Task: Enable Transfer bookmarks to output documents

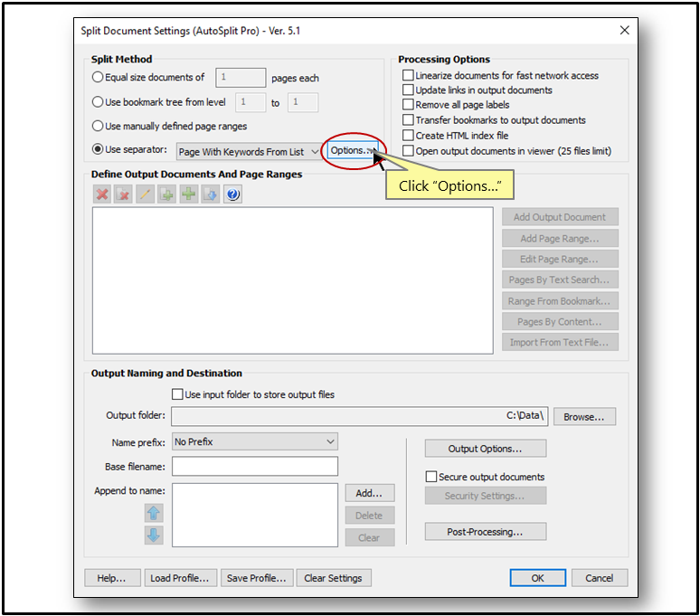Action: click(x=408, y=119)
